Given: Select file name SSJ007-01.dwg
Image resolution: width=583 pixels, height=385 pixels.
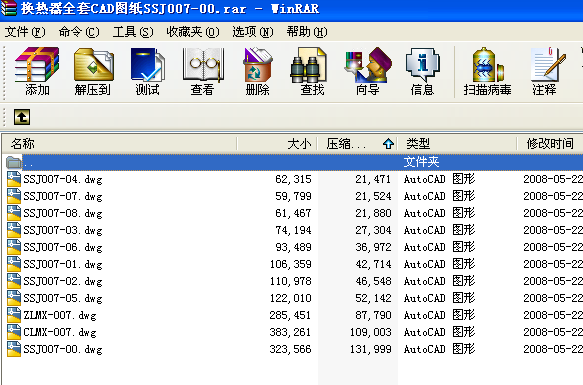Looking at the screenshot, I should pyautogui.click(x=63, y=264).
